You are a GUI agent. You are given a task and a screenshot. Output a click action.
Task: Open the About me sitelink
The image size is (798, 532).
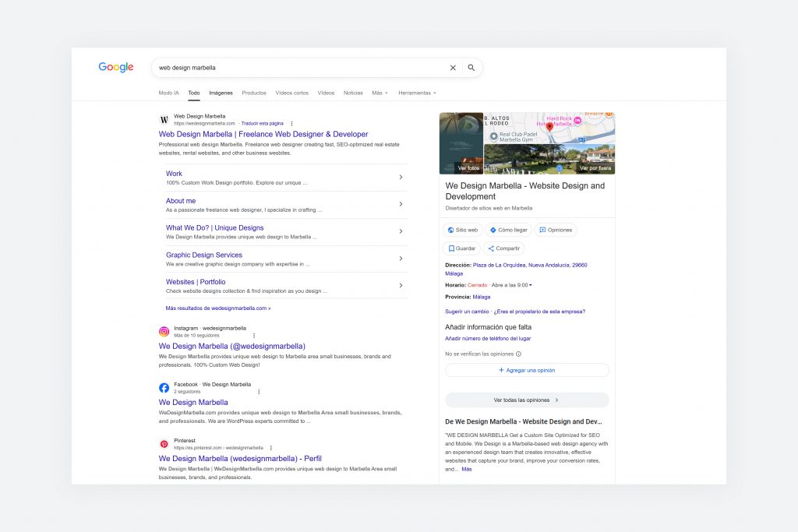(181, 201)
